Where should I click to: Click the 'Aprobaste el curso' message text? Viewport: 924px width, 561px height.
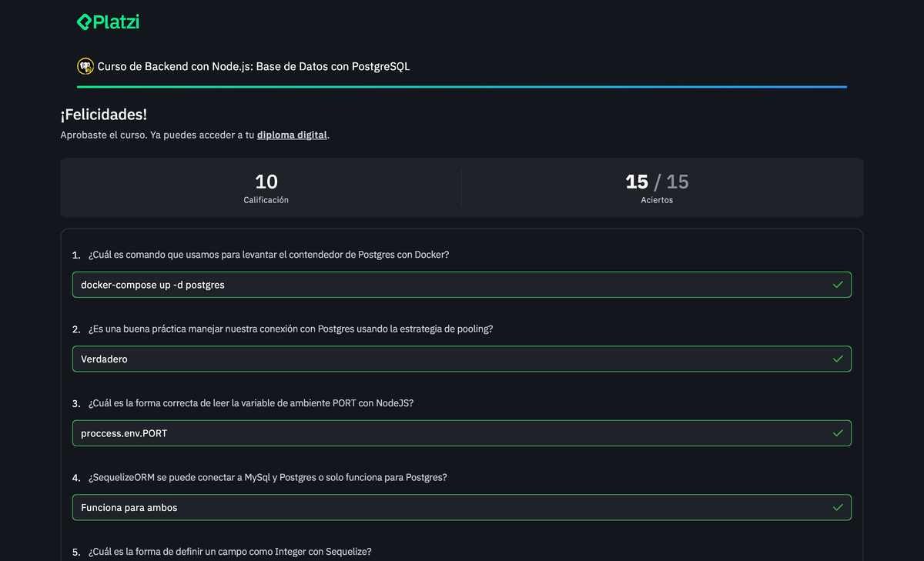coord(196,135)
